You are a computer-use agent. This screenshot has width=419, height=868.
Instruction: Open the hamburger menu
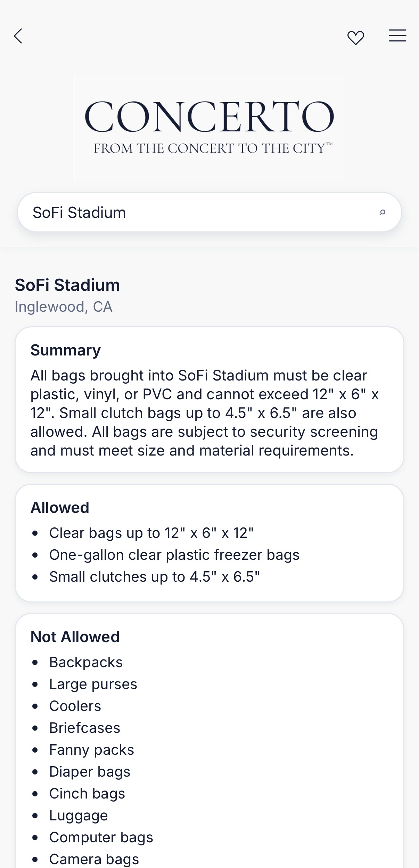[397, 36]
